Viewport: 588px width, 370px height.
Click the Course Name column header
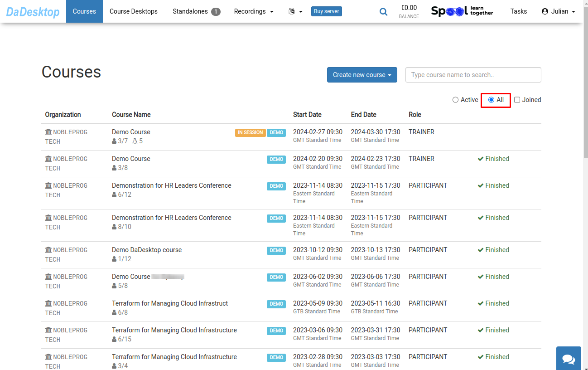pos(131,115)
